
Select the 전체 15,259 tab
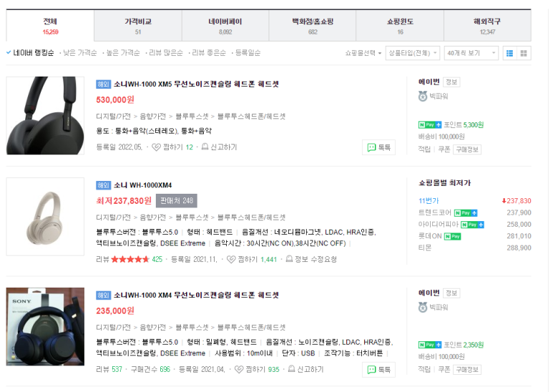[50, 26]
